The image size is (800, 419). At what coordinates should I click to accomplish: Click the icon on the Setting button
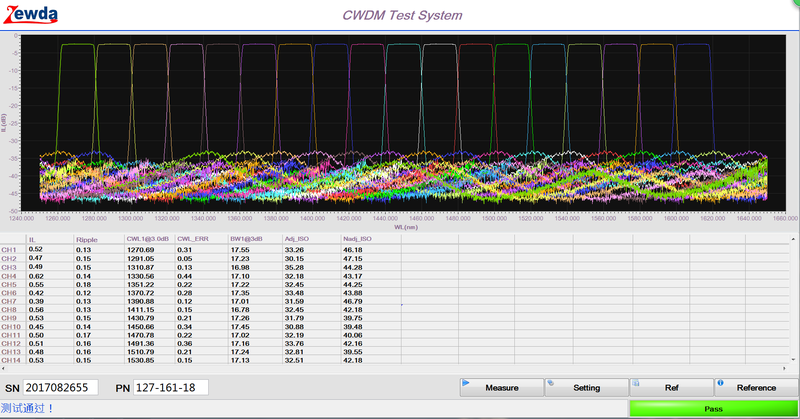click(x=551, y=383)
